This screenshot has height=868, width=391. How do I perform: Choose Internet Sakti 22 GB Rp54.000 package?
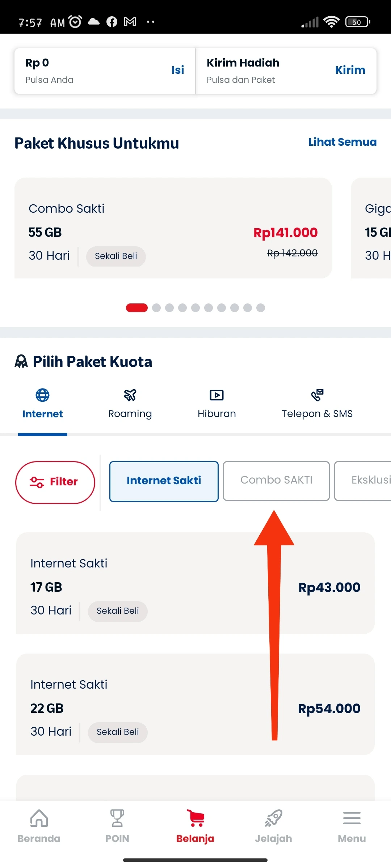[195, 704]
